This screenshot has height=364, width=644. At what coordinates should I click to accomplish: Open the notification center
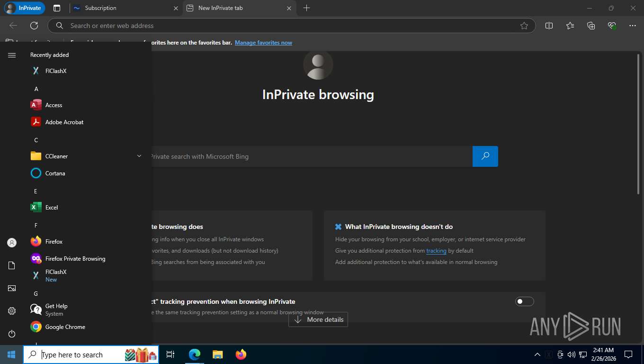click(x=628, y=355)
